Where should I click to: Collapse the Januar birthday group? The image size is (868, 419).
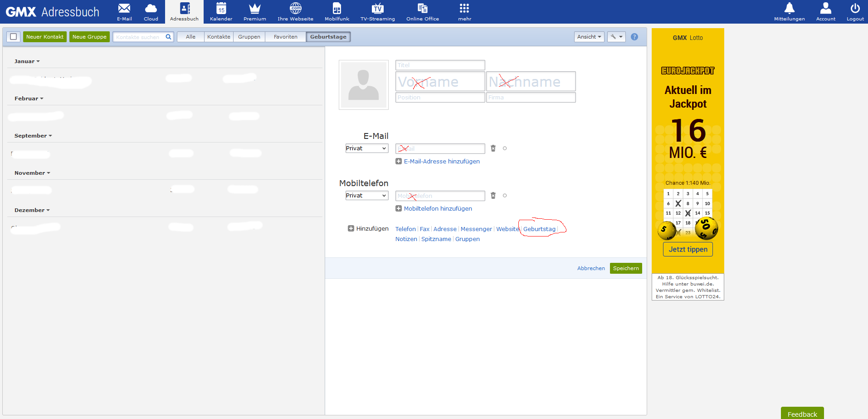click(x=27, y=61)
